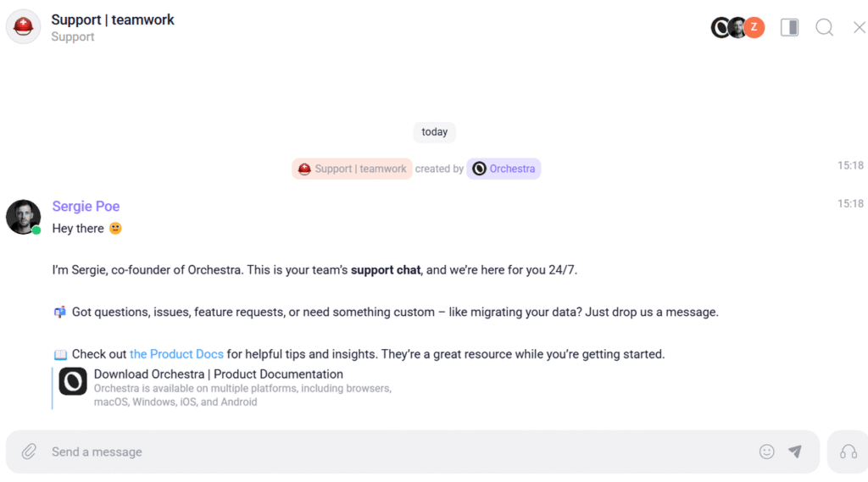Viewport: 868px width, 482px height.
Task: Click the Orchestra logo in link preview
Action: (x=73, y=382)
